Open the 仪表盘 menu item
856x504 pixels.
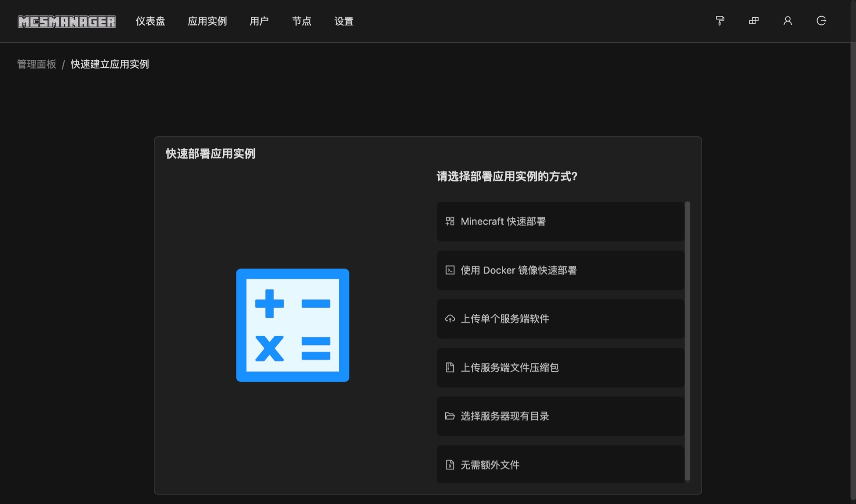click(150, 21)
